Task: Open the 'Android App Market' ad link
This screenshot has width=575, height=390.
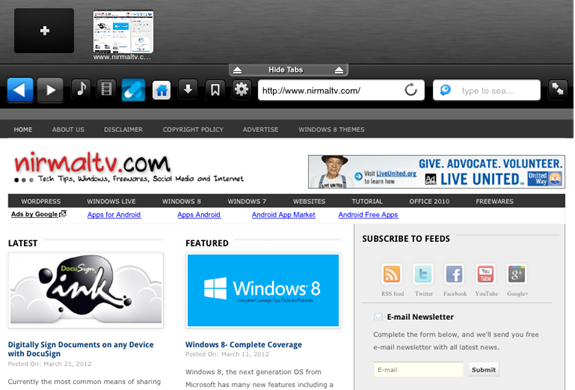Action: (x=283, y=215)
